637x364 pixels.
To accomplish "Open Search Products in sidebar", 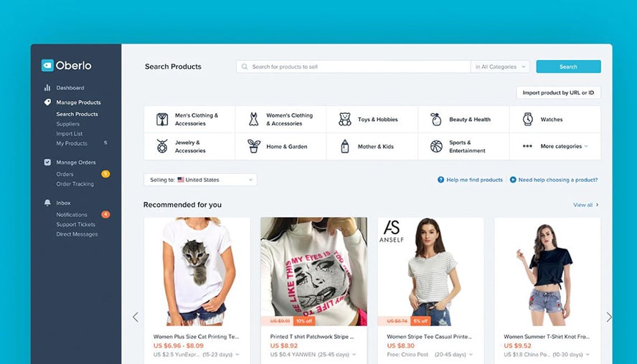I will [77, 114].
